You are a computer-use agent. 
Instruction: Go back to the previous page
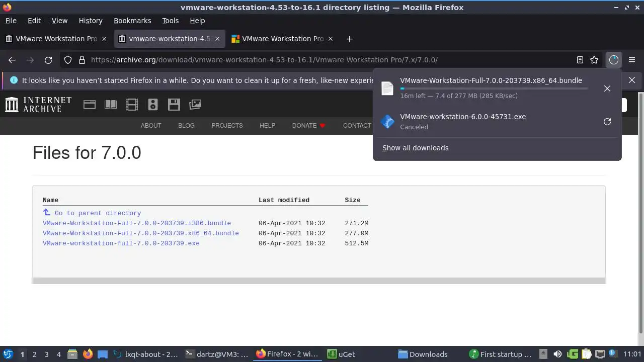pyautogui.click(x=12, y=60)
